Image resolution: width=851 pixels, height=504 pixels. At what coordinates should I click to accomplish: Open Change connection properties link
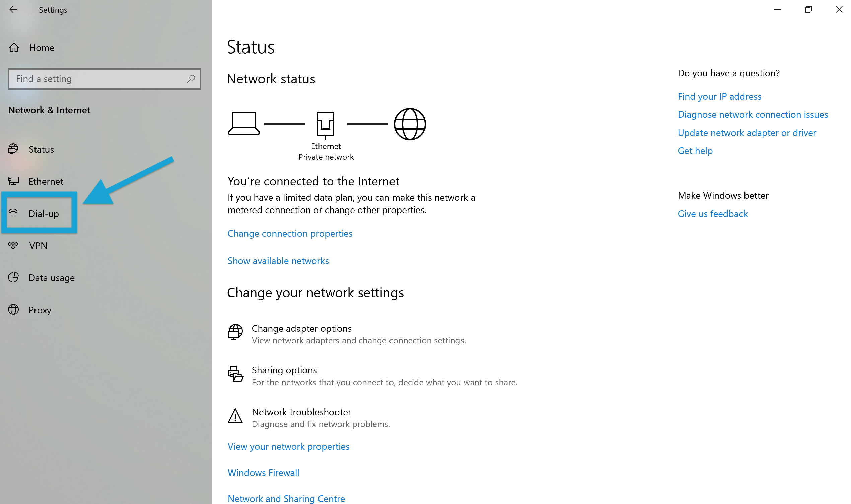(x=290, y=233)
